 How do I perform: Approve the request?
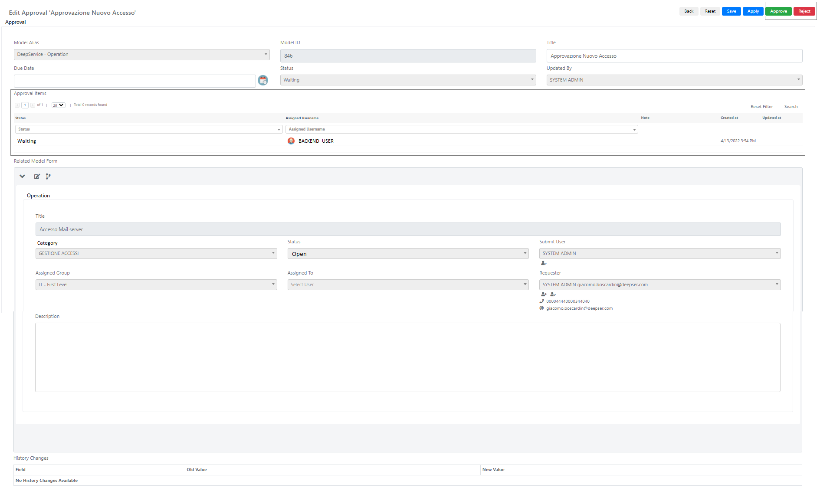tap(779, 11)
